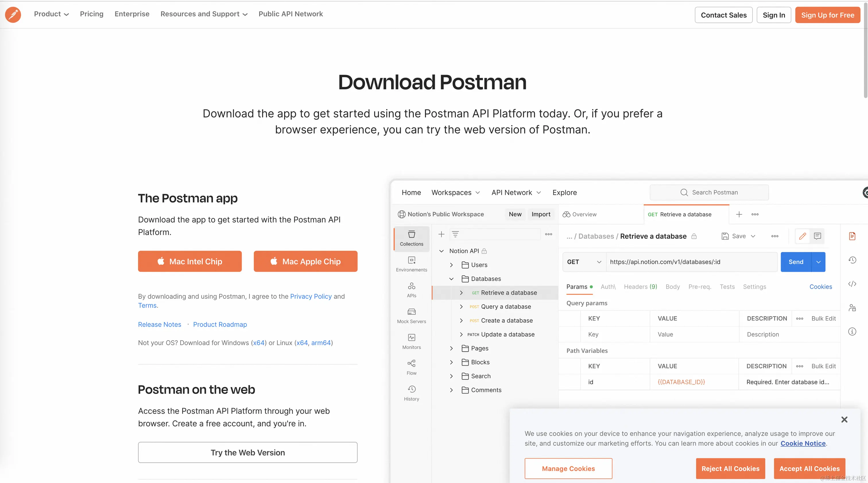Switch to Body tab
The height and width of the screenshot is (483, 868).
tap(673, 286)
